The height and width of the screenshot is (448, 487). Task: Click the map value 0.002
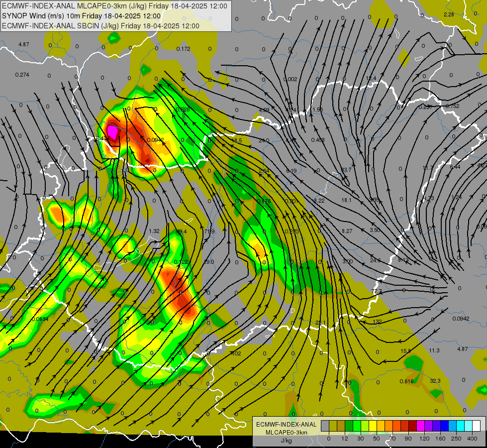[x=290, y=79]
